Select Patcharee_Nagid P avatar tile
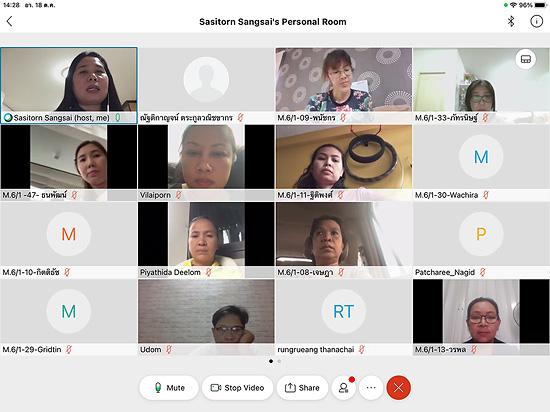 [481, 240]
